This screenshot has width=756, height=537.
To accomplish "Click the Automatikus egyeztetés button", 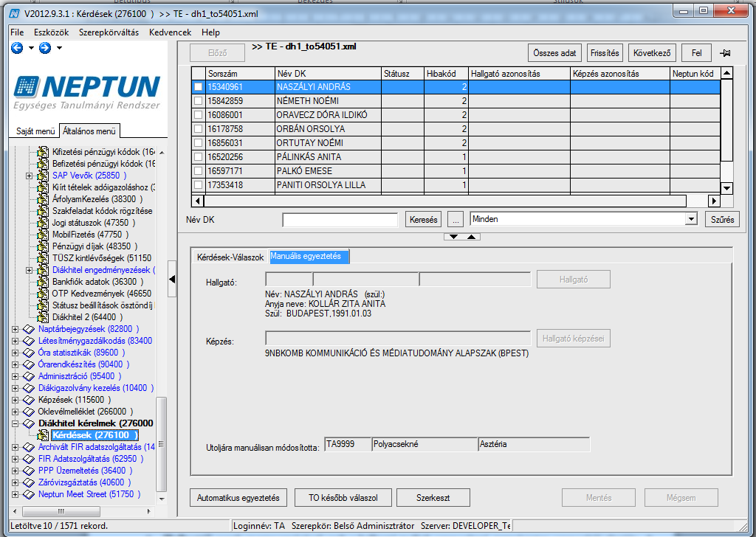I will click(x=238, y=497).
